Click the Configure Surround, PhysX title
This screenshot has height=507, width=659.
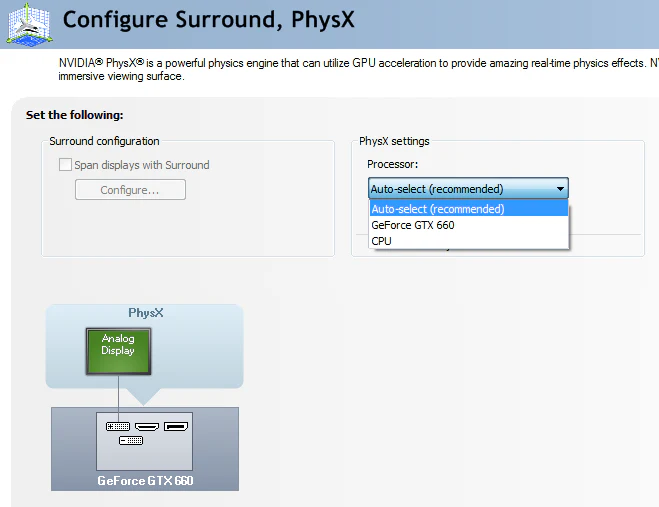[208, 20]
